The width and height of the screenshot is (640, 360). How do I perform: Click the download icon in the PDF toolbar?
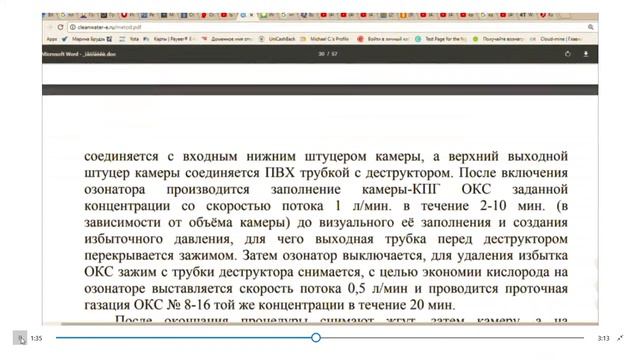point(586,54)
